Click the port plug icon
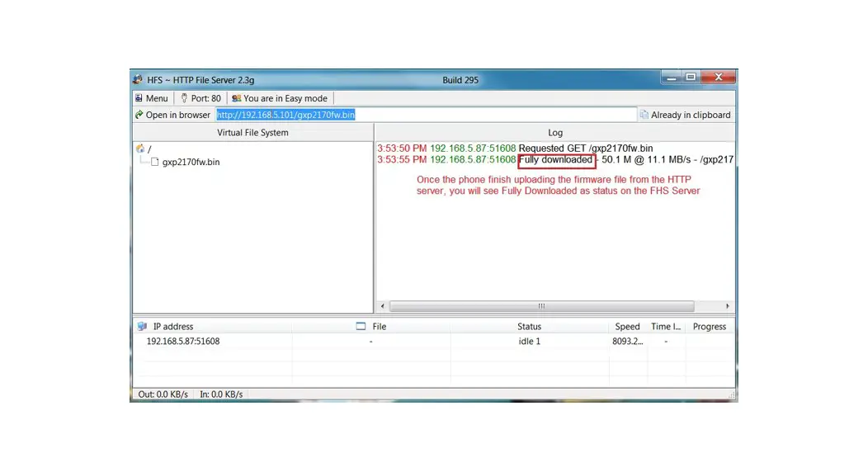The image size is (868, 472). pos(184,98)
